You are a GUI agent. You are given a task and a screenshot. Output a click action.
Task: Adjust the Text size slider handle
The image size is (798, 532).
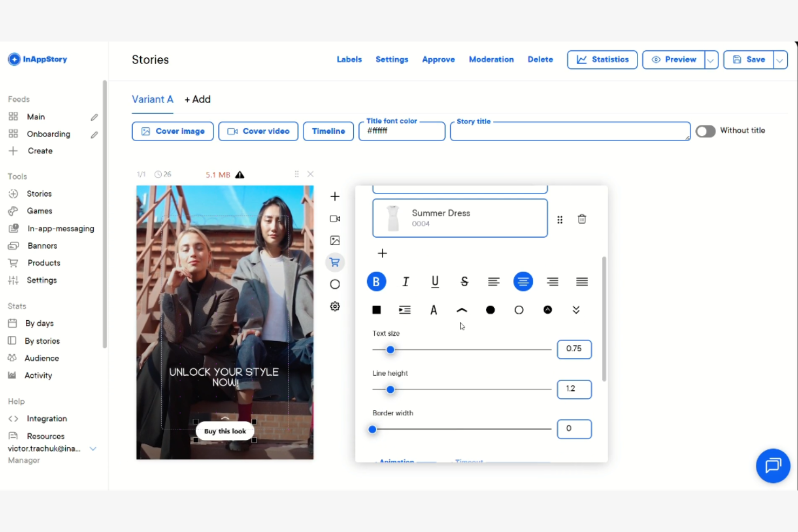click(390, 349)
